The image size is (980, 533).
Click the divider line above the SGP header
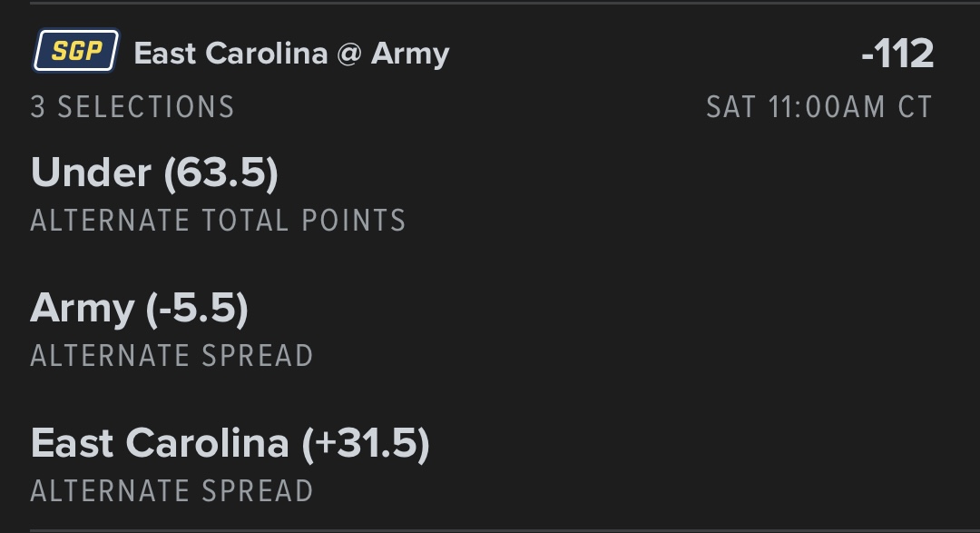pyautogui.click(x=490, y=3)
